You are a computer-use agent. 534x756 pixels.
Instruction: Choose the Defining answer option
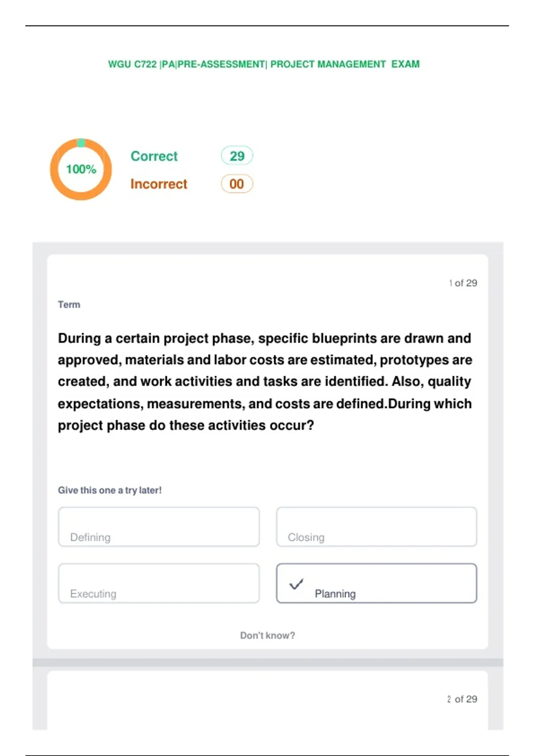coord(159,527)
